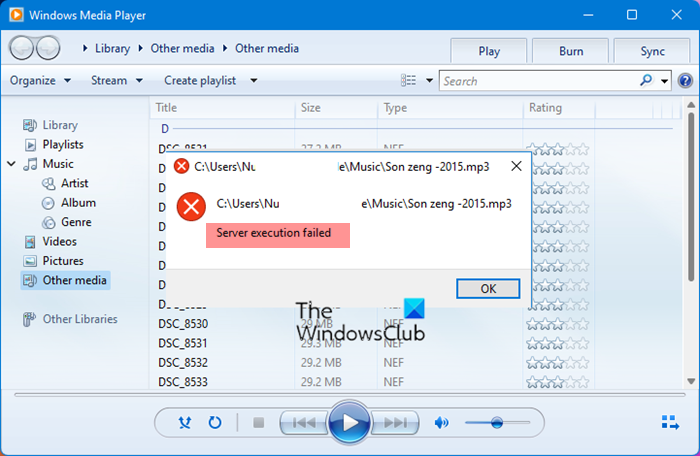Select the DSC_8533 item

pyautogui.click(x=183, y=382)
